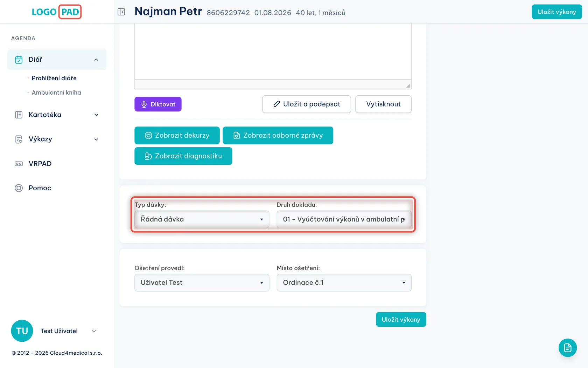Image resolution: width=588 pixels, height=368 pixels.
Task: Click inside the large text area
Action: [x=273, y=51]
